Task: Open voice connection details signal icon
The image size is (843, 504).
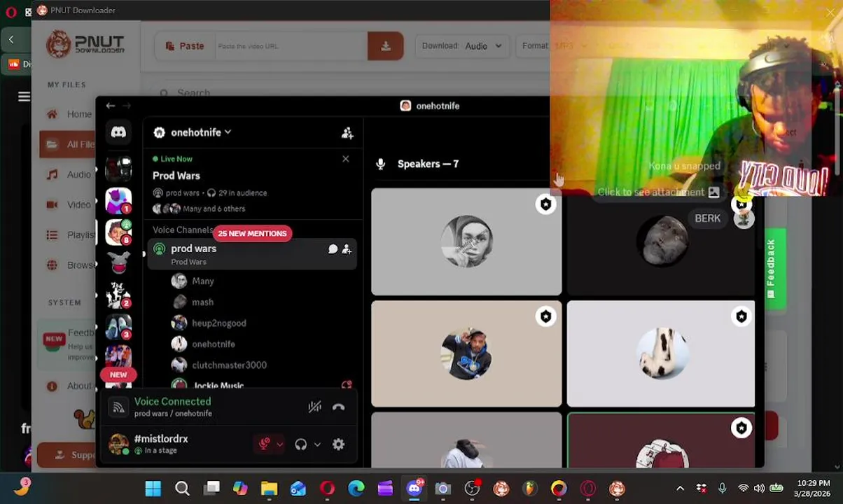Action: pyautogui.click(x=118, y=407)
